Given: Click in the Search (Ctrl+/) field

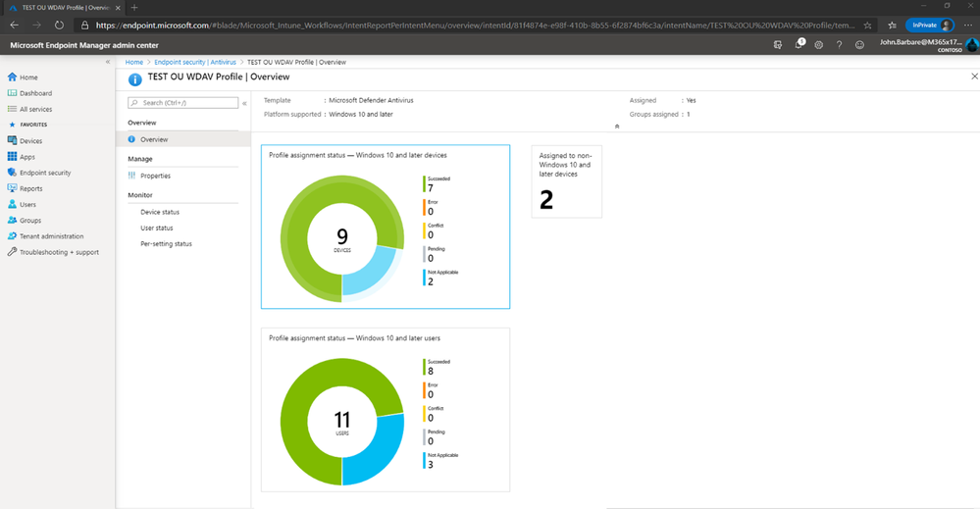Looking at the screenshot, I should (x=183, y=102).
